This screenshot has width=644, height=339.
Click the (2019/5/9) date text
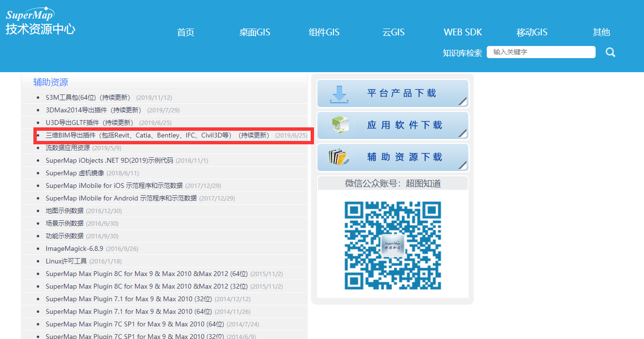107,148
